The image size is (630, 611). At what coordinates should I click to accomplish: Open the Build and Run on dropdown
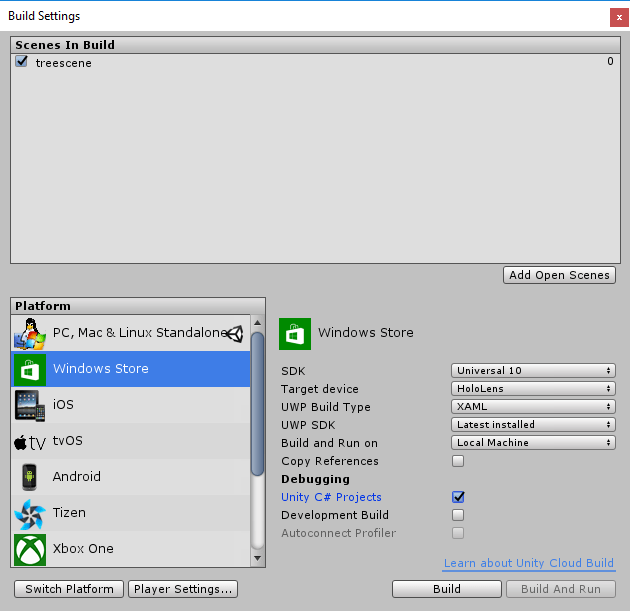533,443
